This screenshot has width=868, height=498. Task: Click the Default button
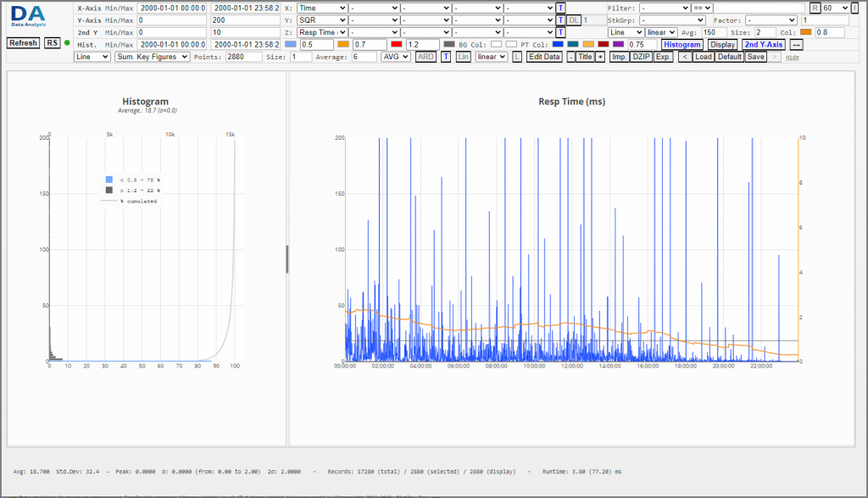point(729,57)
